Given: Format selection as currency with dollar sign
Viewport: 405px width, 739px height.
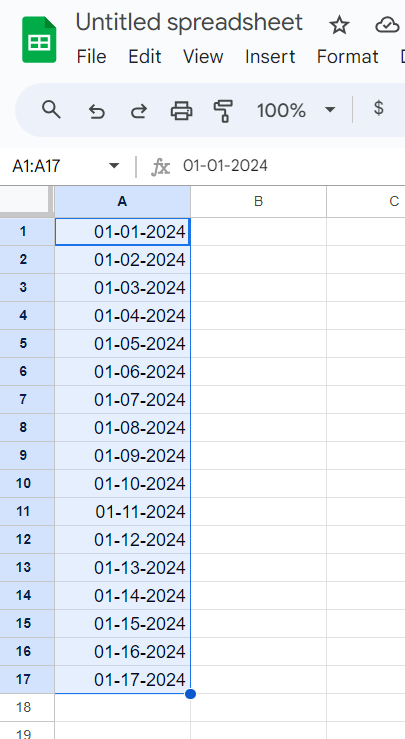Looking at the screenshot, I should [x=379, y=108].
